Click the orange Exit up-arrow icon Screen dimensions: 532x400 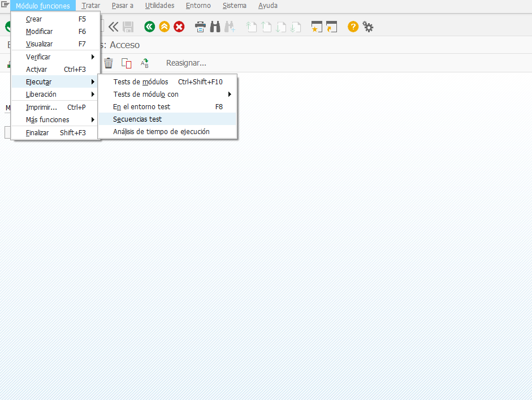(x=164, y=27)
